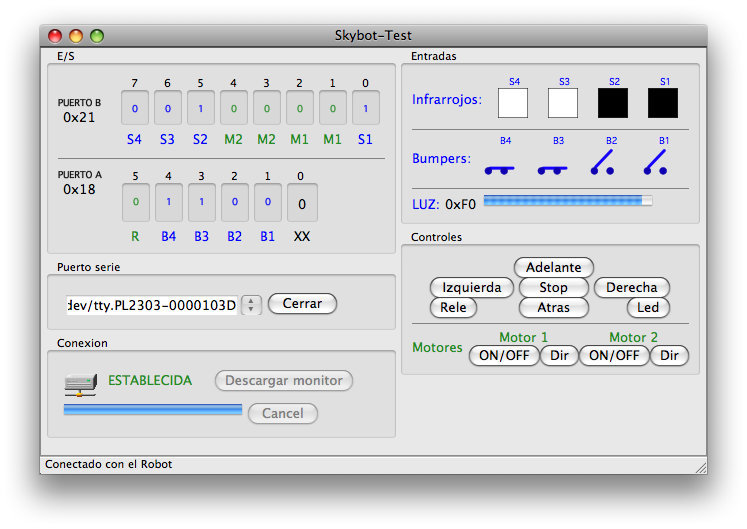Click the Cerrar button
The image size is (747, 529).
point(302,304)
